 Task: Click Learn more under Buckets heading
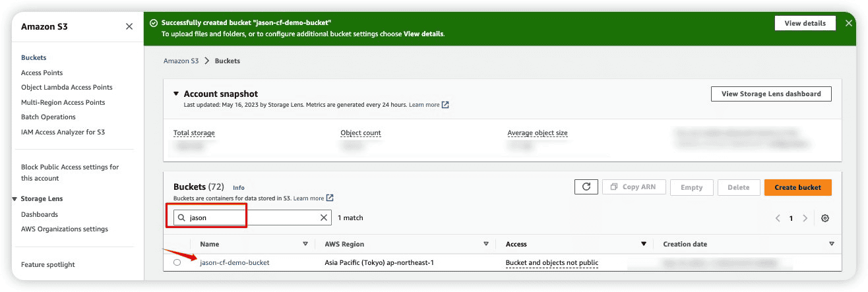click(309, 198)
